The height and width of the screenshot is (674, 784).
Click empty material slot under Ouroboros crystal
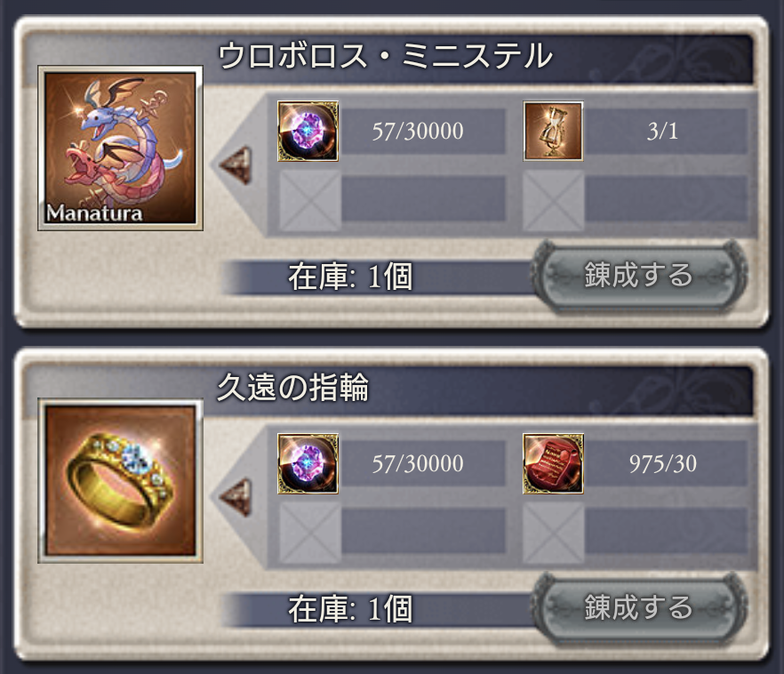309,200
